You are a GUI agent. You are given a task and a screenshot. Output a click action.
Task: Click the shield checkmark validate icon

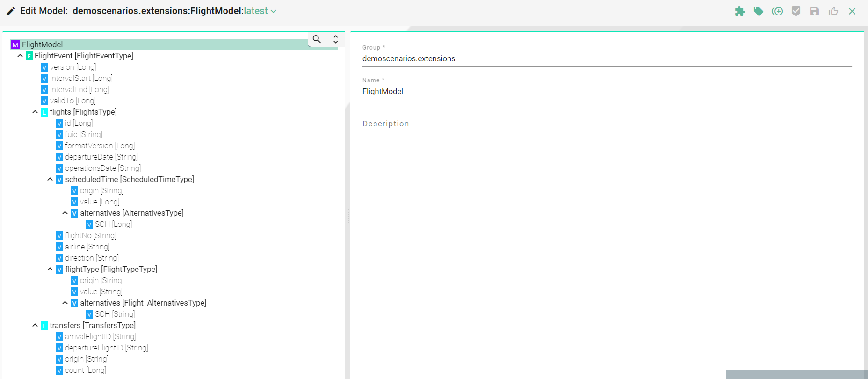tap(796, 11)
